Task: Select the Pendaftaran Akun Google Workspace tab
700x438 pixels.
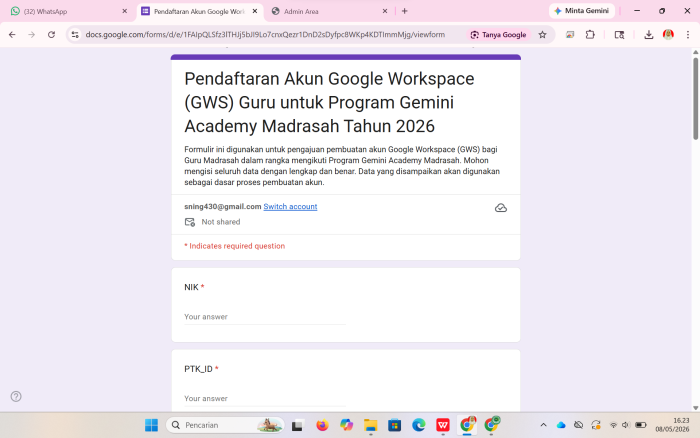Action: tap(200, 11)
